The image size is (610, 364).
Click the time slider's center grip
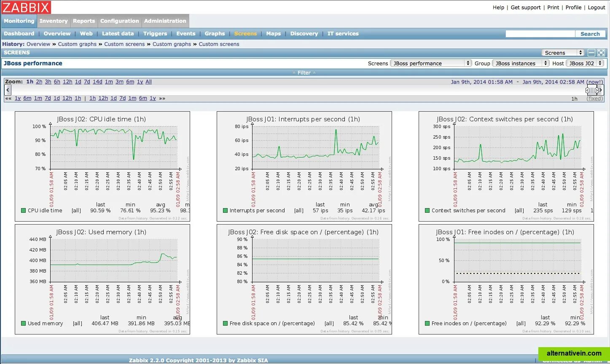click(x=592, y=90)
